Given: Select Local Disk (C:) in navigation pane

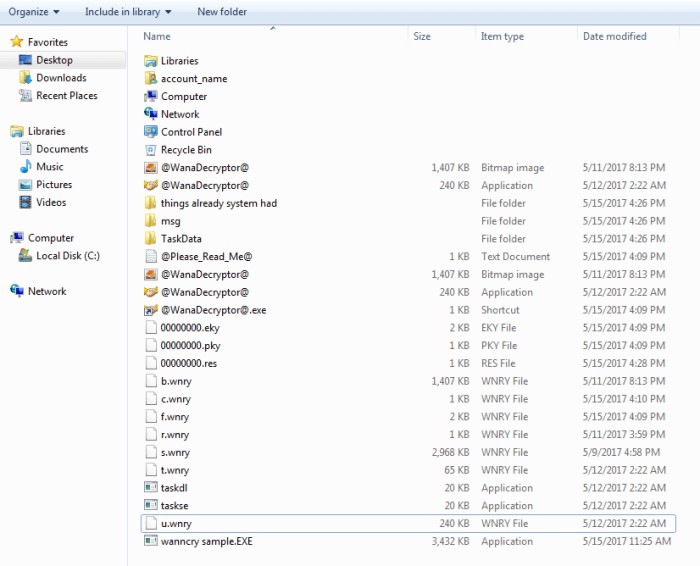Looking at the screenshot, I should (x=67, y=256).
